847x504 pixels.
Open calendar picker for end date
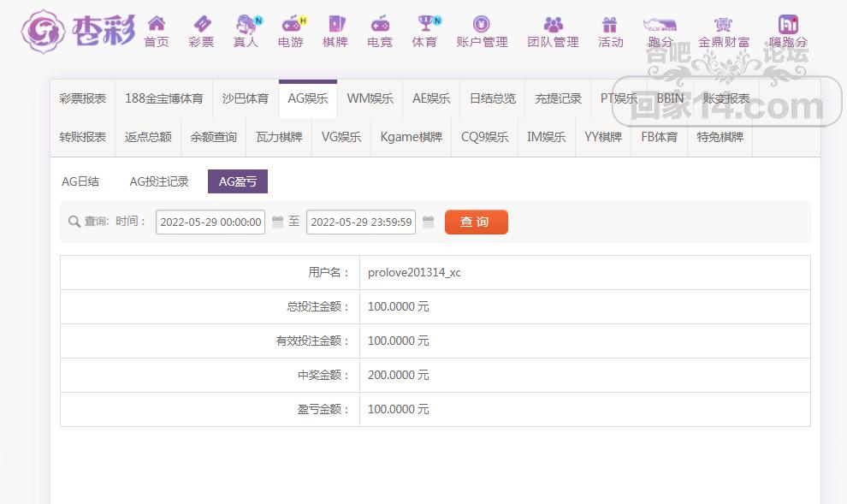(429, 222)
